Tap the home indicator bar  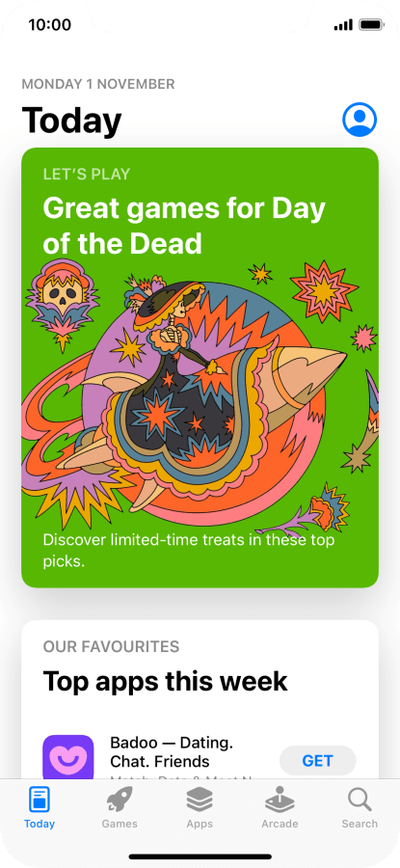pyautogui.click(x=200, y=856)
